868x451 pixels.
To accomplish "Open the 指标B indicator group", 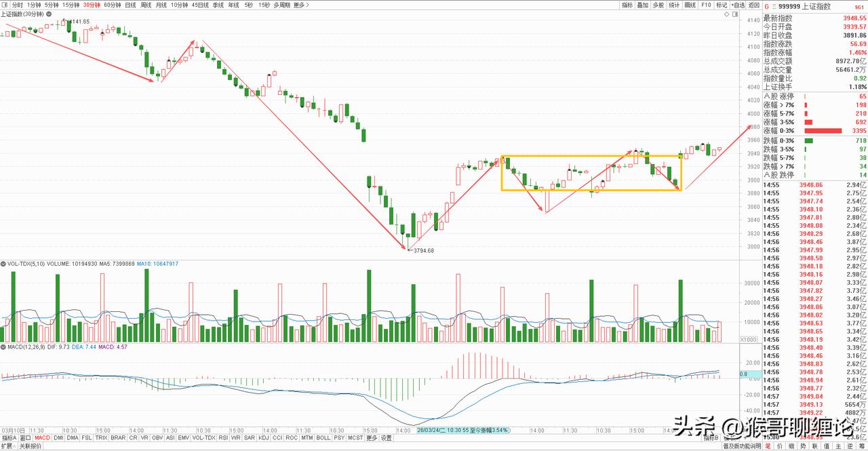I will pyautogui.click(x=710, y=438).
